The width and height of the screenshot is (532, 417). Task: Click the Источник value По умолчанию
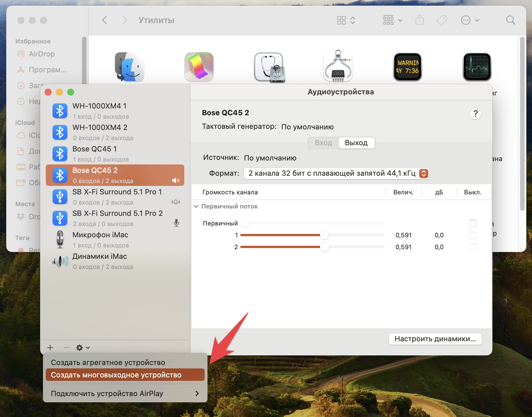pyautogui.click(x=270, y=158)
